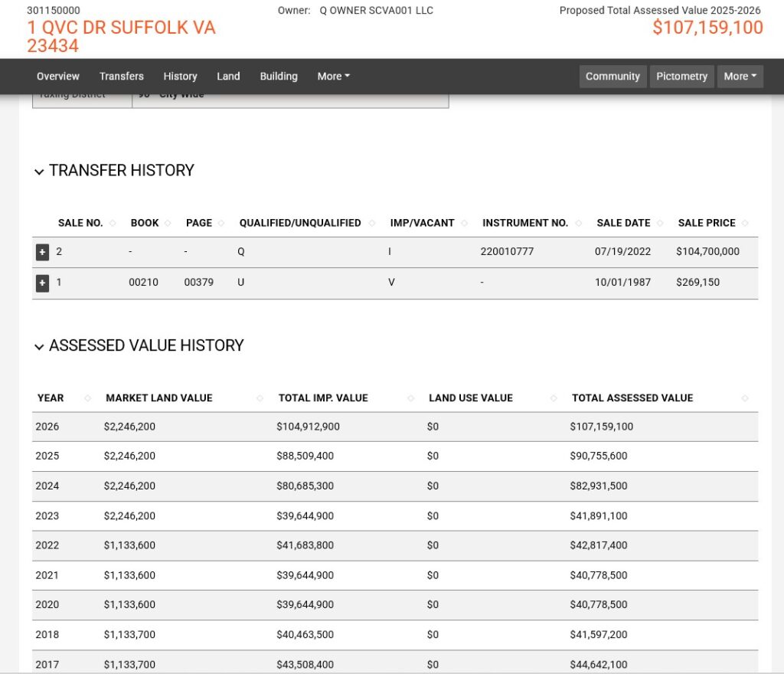Click instrument number 220010777
Image resolution: width=784 pixels, height=674 pixels.
click(x=507, y=251)
